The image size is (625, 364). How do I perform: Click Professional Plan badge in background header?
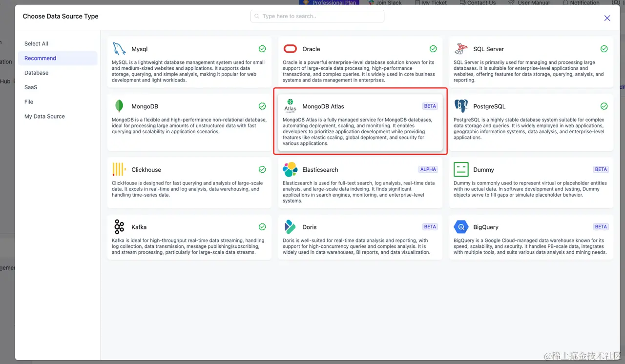tap(330, 2)
